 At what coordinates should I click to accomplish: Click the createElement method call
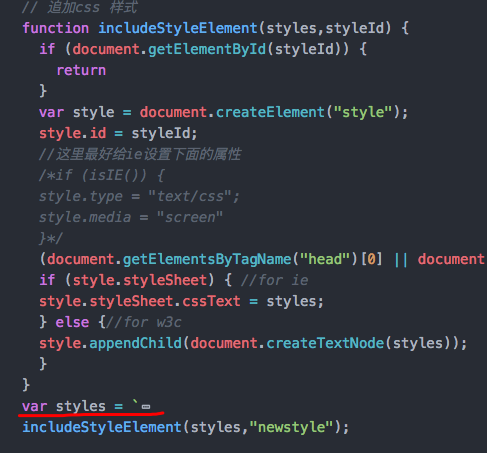click(270, 112)
